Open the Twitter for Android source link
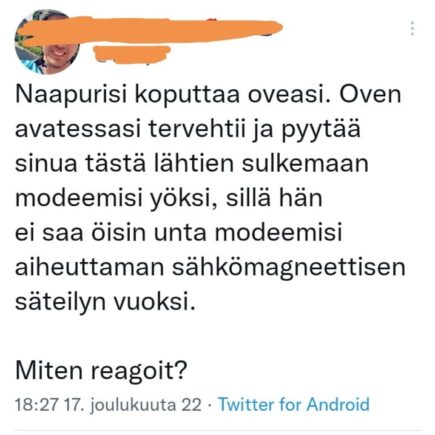 (294, 404)
